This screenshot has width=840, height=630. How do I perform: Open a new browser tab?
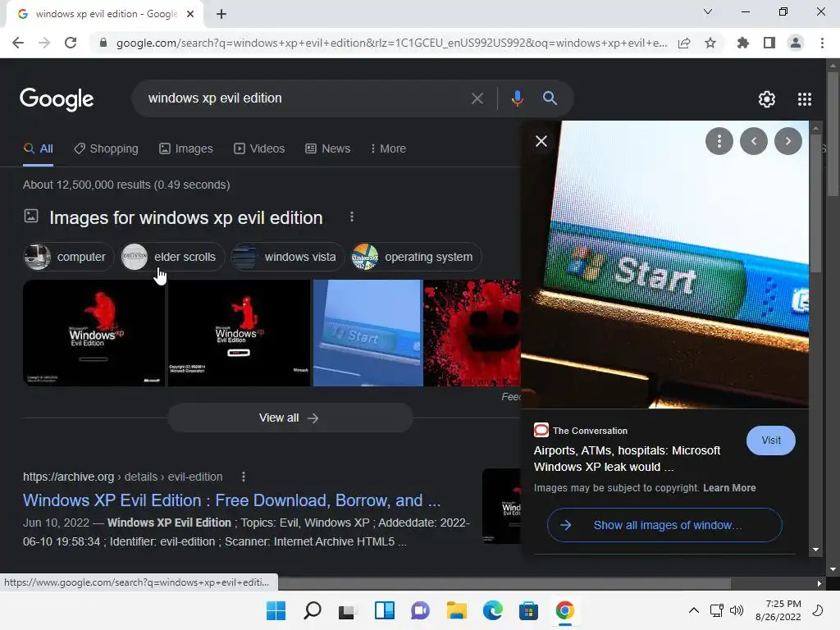[x=221, y=14]
